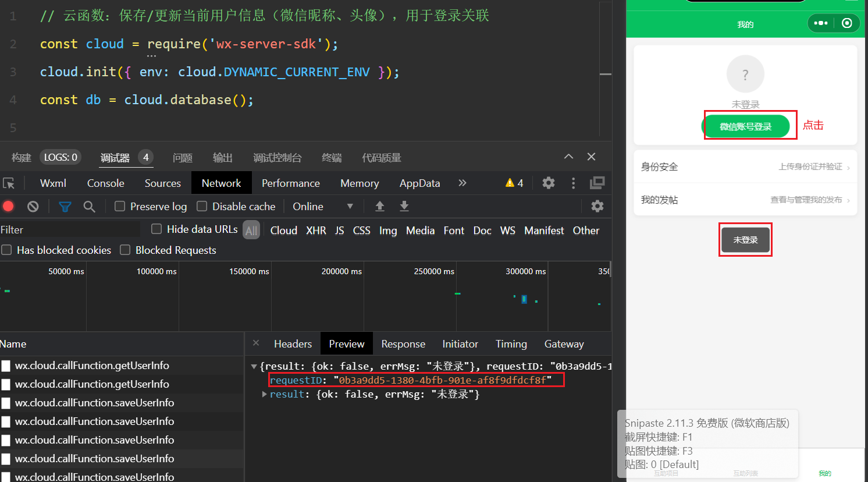Switch to the Console tab
Image resolution: width=868 pixels, height=482 pixels.
click(x=106, y=183)
